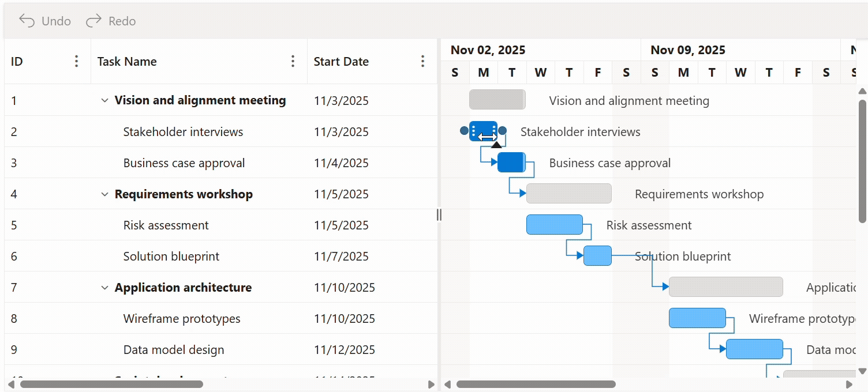This screenshot has width=868, height=392.
Task: Open the Start Date column menu
Action: click(x=423, y=61)
